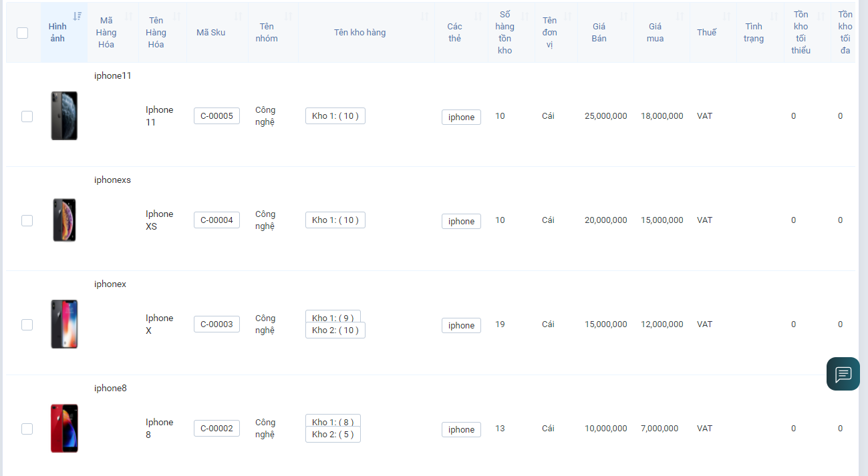Click the sort icon on Hình ảnh column
Image resolution: width=868 pixels, height=476 pixels.
tap(78, 16)
